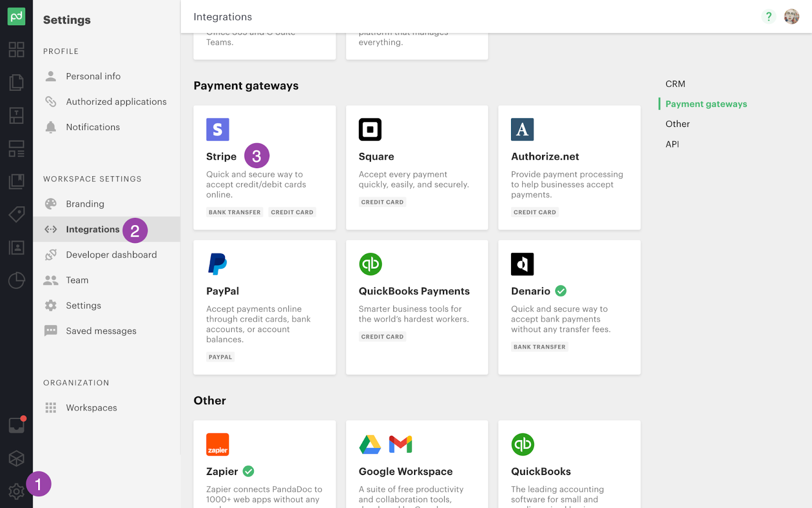812x508 pixels.
Task: Click the PayPal logo icon
Action: (x=217, y=264)
